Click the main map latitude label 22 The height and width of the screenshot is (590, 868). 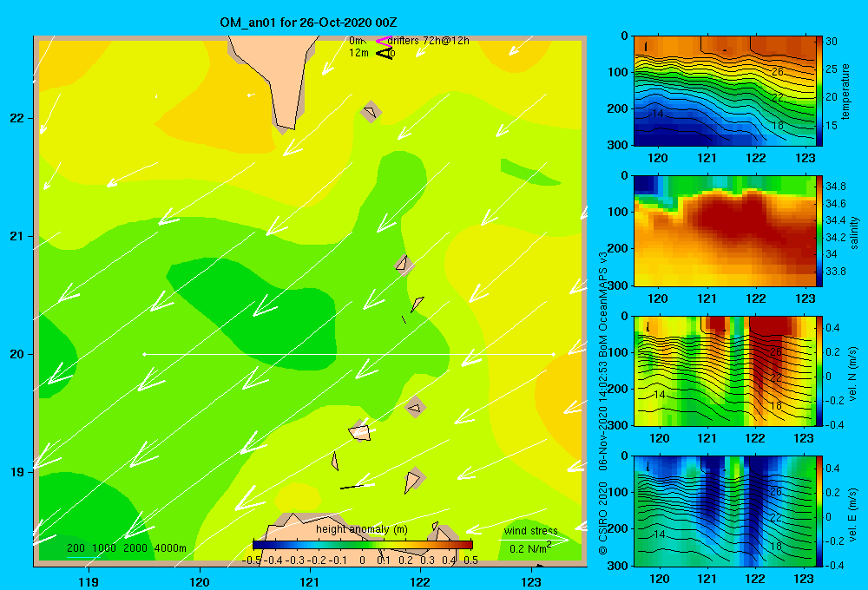pos(17,118)
